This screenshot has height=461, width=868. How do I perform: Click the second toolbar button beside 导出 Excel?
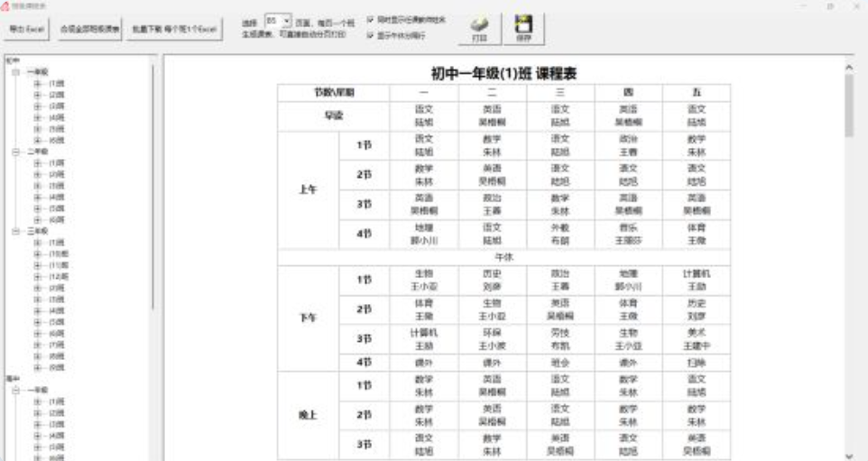click(89, 29)
